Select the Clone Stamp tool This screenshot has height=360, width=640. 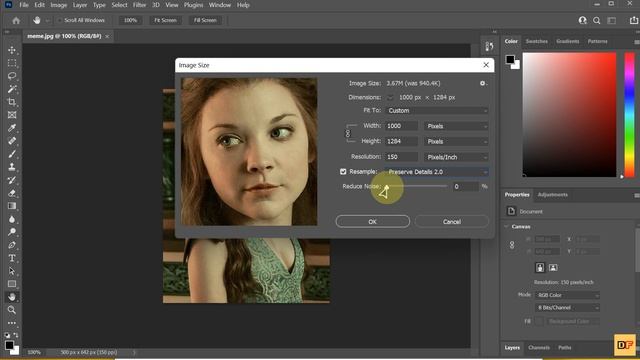pos(12,167)
